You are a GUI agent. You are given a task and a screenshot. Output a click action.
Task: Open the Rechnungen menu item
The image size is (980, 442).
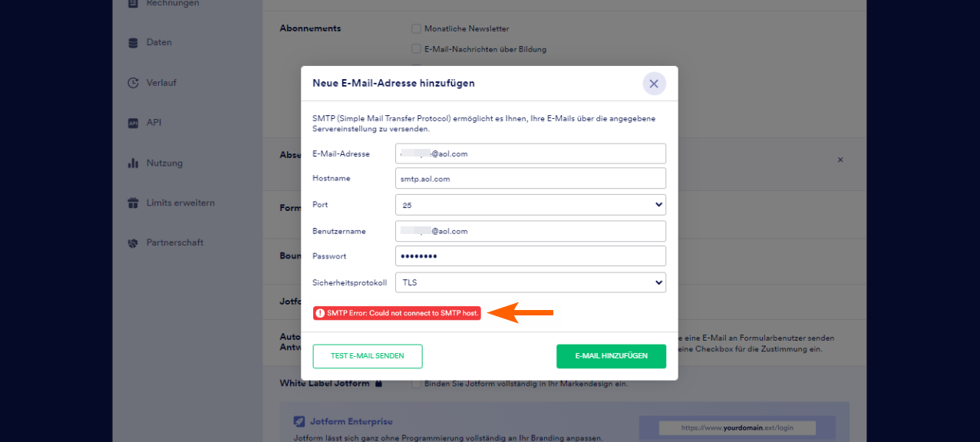coord(172,3)
